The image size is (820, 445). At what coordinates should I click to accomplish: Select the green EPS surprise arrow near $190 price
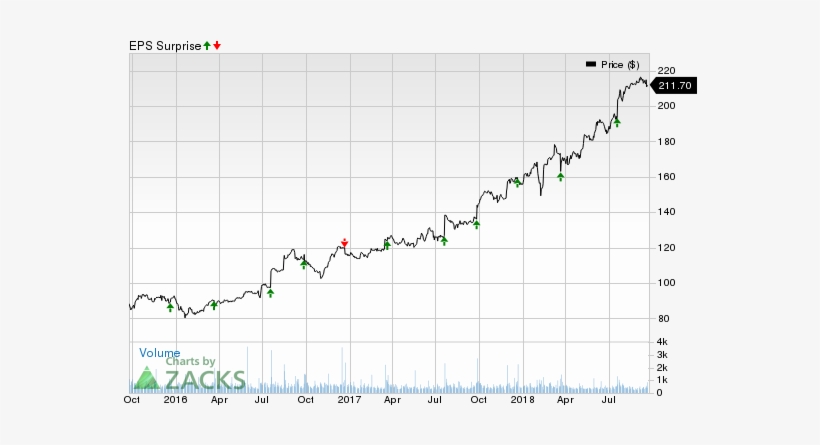[x=617, y=123]
